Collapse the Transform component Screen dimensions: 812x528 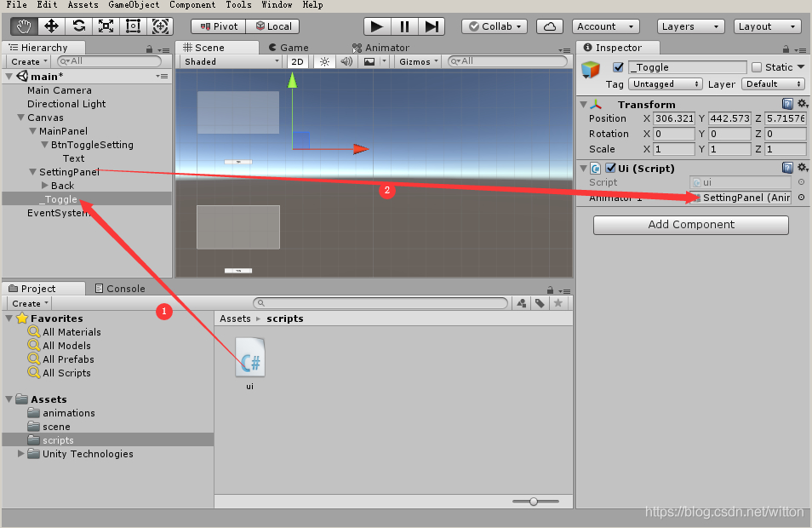click(584, 104)
